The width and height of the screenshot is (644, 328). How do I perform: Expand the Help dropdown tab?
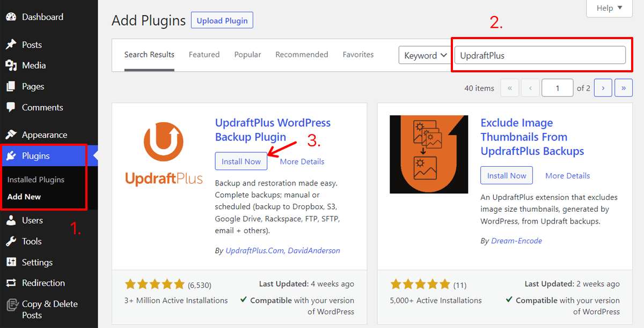tap(610, 8)
